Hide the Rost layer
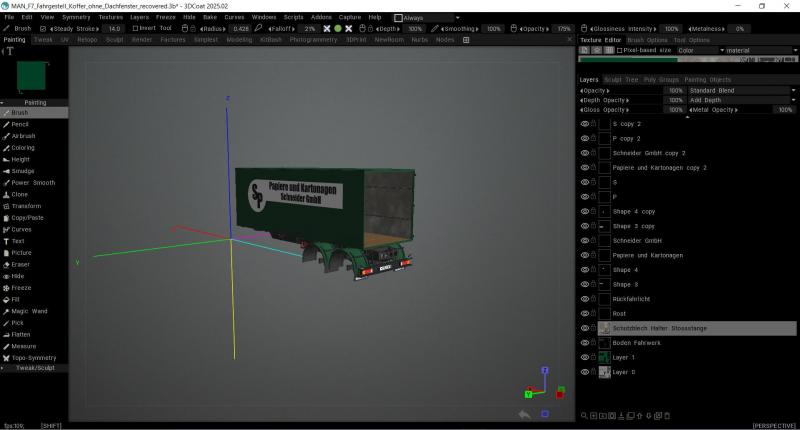This screenshot has width=800, height=430. coord(585,313)
